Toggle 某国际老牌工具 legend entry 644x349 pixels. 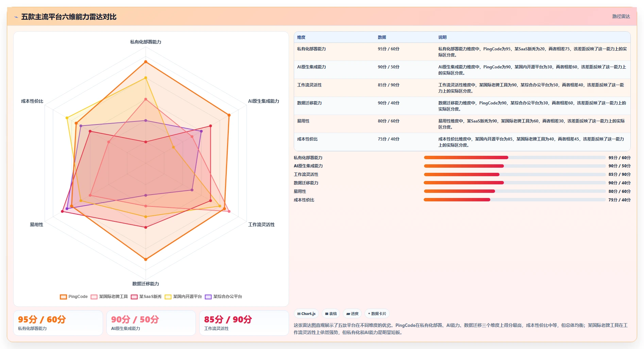(109, 297)
